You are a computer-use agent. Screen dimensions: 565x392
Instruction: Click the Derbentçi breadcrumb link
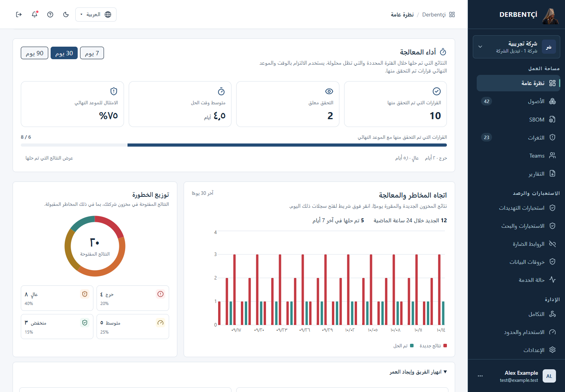434,15
